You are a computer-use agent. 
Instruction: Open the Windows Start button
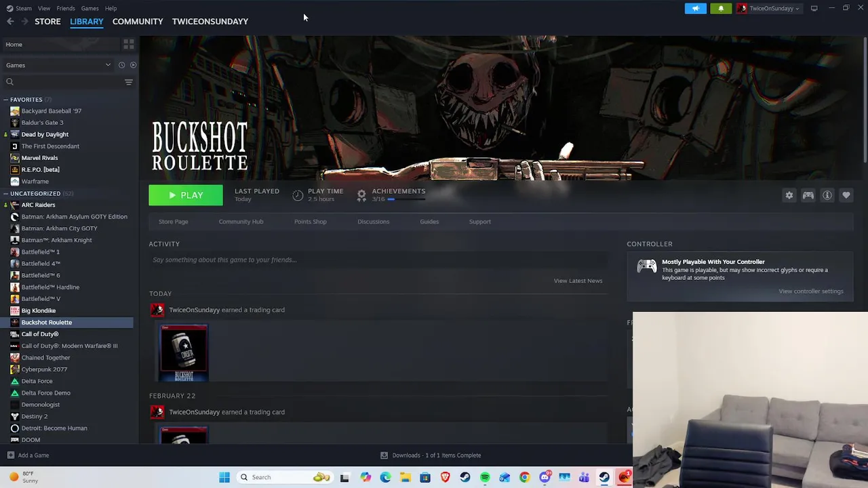tap(224, 477)
